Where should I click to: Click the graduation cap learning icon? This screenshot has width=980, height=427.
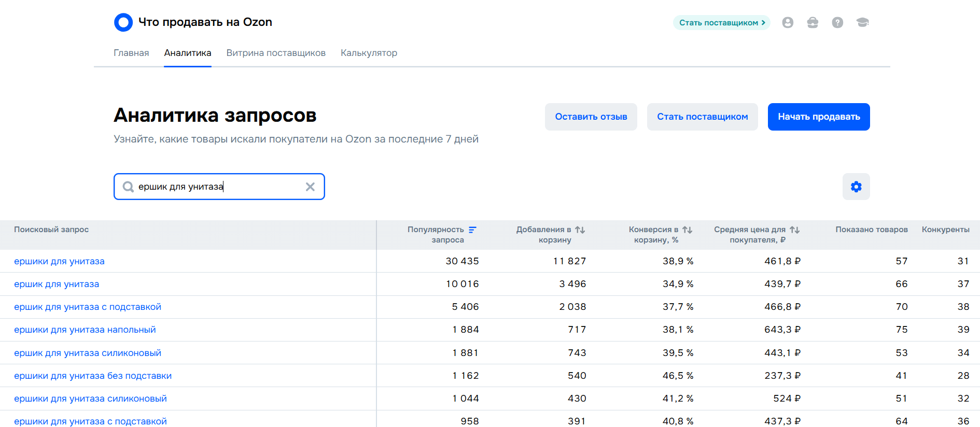(862, 22)
